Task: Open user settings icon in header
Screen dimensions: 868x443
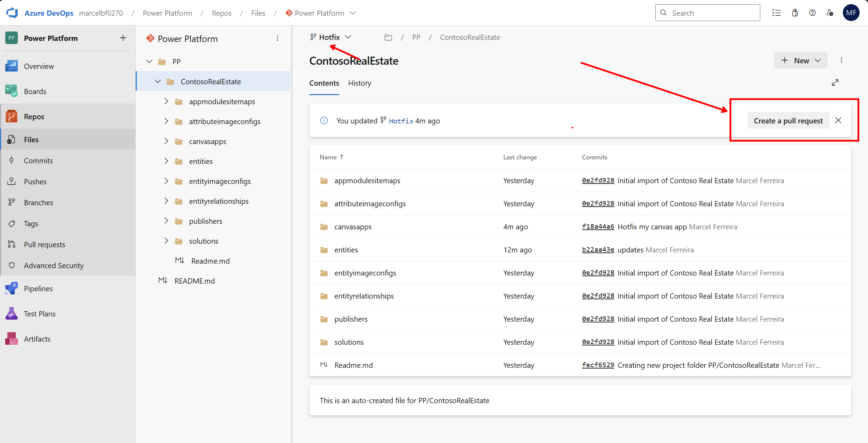Action: [830, 13]
